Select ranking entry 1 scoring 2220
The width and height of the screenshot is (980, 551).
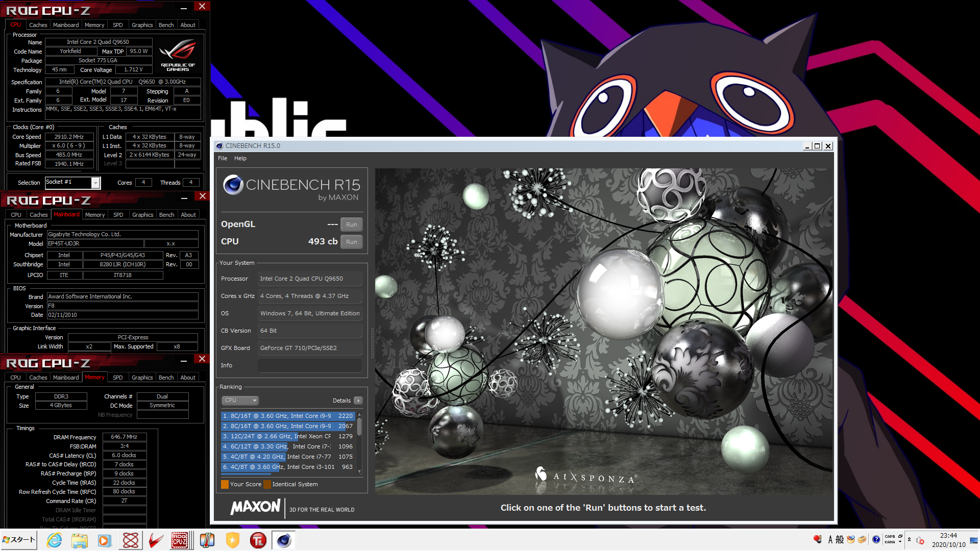(288, 416)
